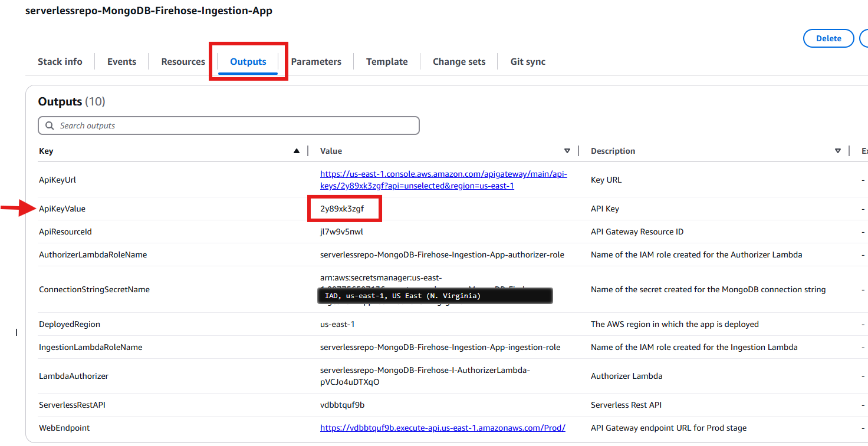Switch to the Git sync tab
Screen dimensions: 868x446
[x=528, y=61]
